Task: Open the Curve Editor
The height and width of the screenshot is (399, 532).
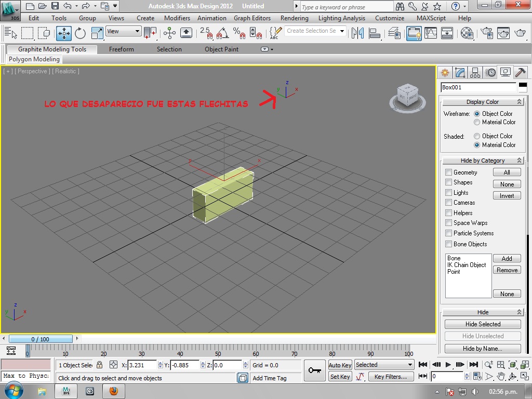Action: tap(431, 33)
